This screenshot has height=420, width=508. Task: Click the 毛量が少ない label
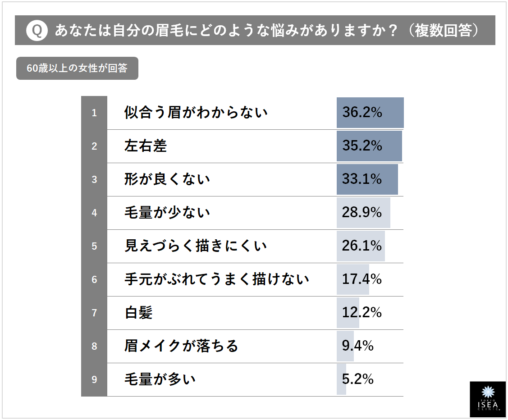click(167, 212)
